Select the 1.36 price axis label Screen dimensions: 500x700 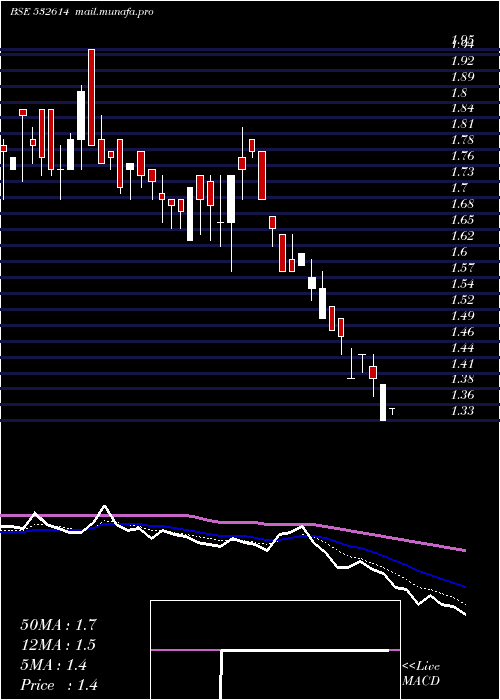(462, 395)
